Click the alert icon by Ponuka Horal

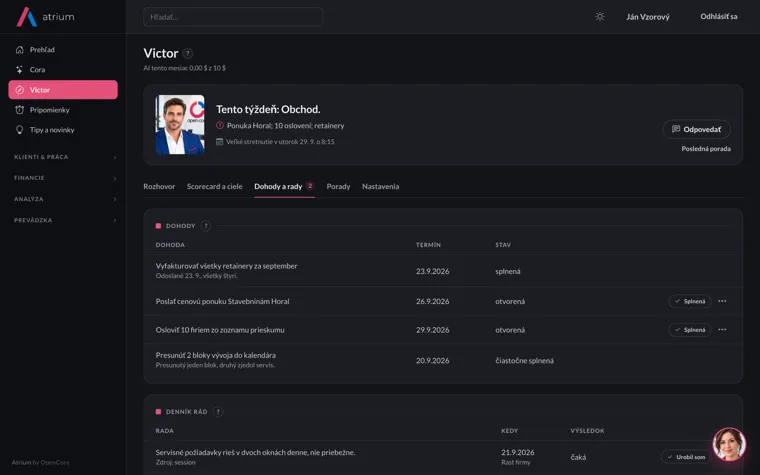pos(220,125)
